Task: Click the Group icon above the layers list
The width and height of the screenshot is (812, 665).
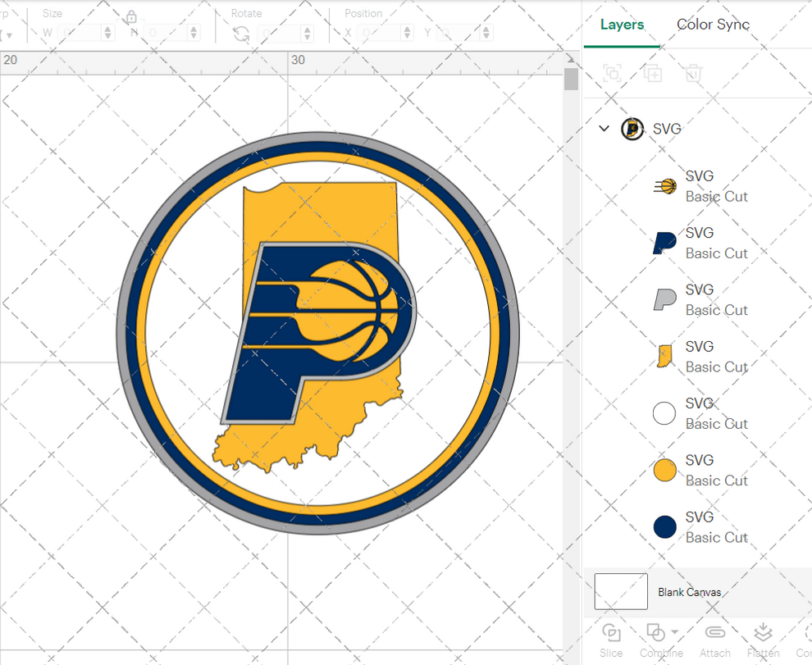Action: pyautogui.click(x=612, y=73)
